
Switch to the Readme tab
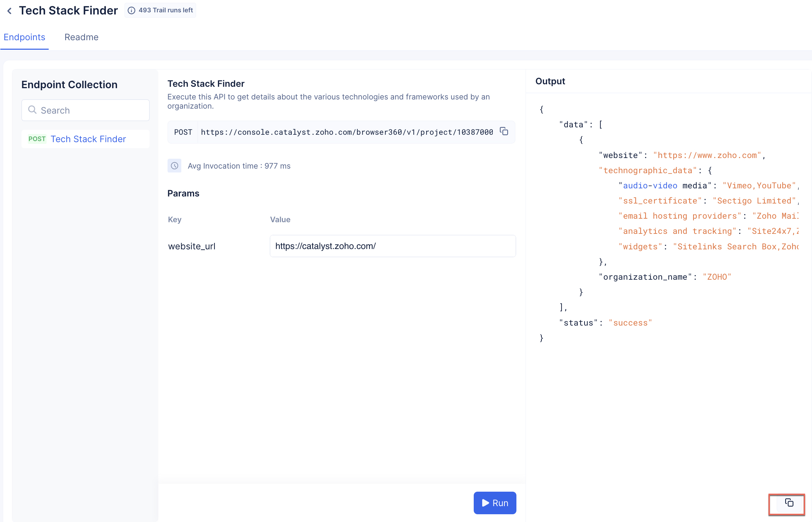click(x=82, y=37)
